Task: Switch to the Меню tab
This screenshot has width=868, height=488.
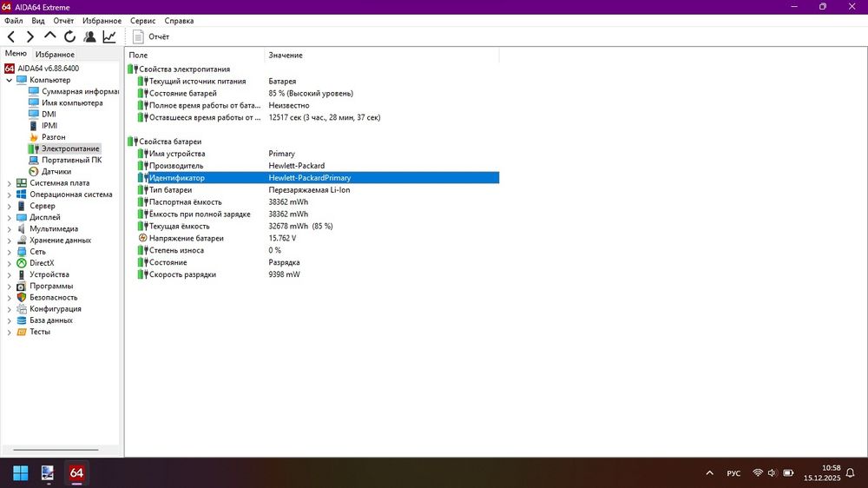Action: coord(16,53)
